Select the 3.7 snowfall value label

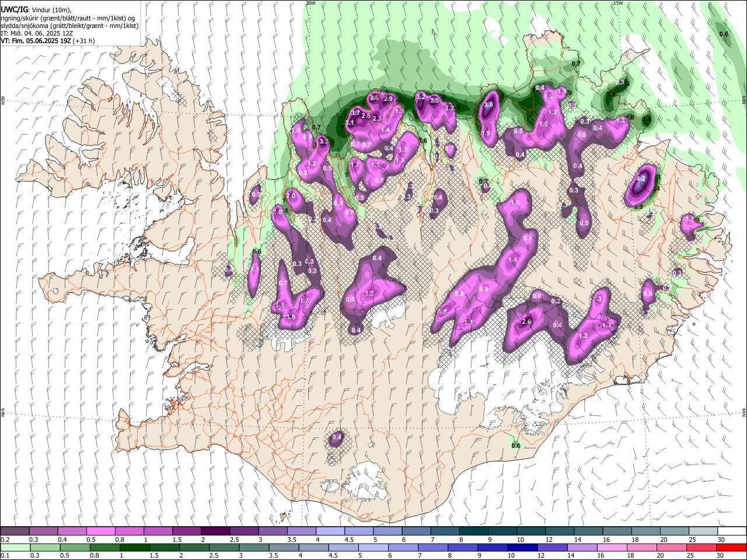click(356, 113)
